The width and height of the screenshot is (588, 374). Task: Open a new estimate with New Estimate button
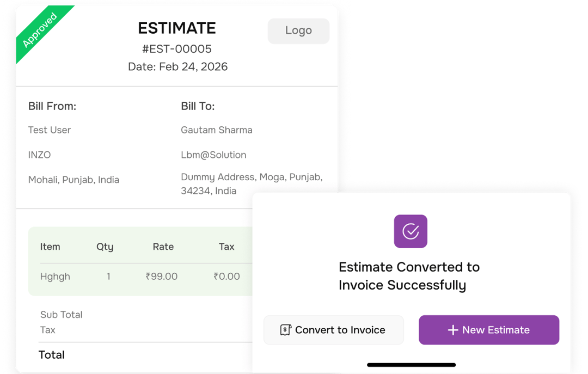point(488,330)
